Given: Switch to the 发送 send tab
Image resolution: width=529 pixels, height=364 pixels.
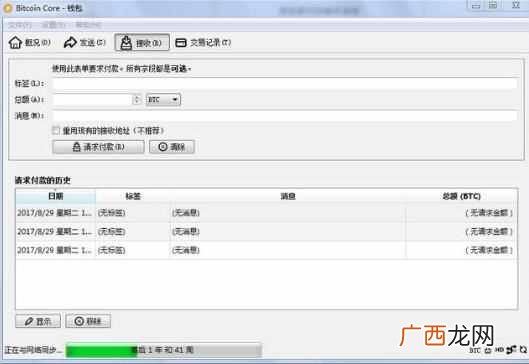Looking at the screenshot, I should coord(84,43).
